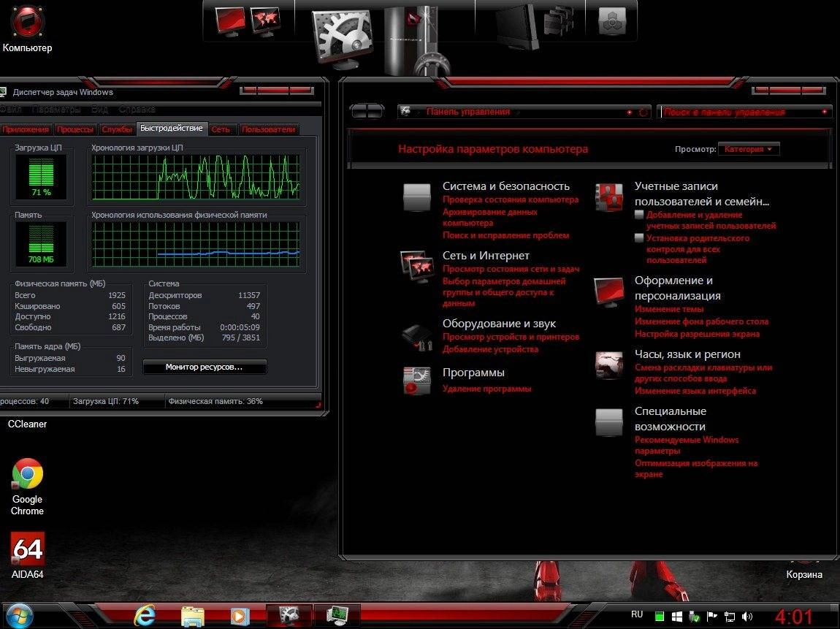Screen dimensions: 840x629
Task: Open the CCleaner desktop shortcut
Action: coord(27,424)
